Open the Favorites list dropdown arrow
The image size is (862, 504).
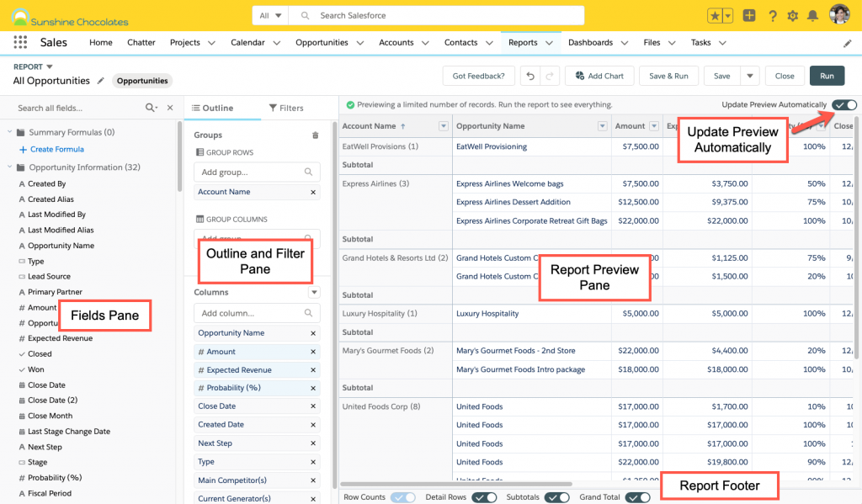[728, 16]
